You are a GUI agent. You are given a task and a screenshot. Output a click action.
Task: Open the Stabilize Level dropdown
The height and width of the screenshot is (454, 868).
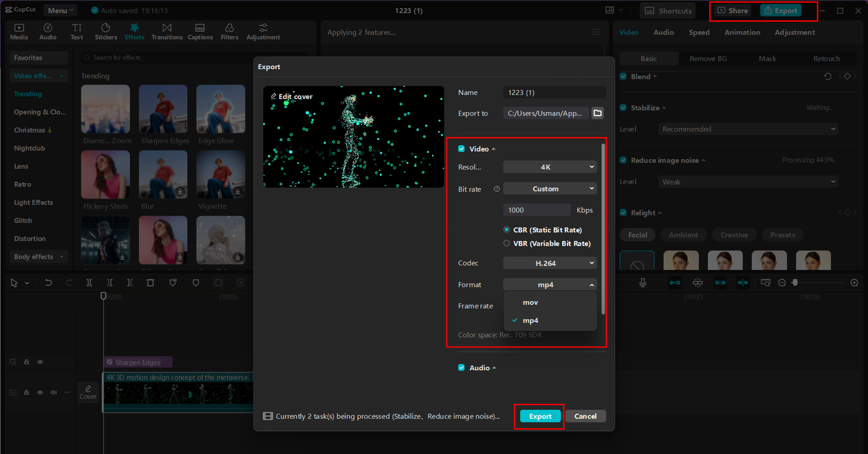[747, 129]
